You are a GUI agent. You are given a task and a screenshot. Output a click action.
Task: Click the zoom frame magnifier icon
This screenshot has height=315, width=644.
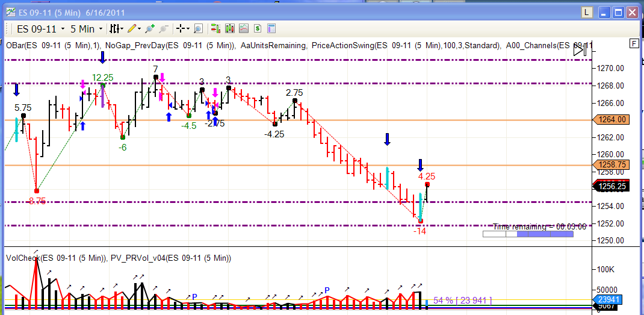[198, 29]
